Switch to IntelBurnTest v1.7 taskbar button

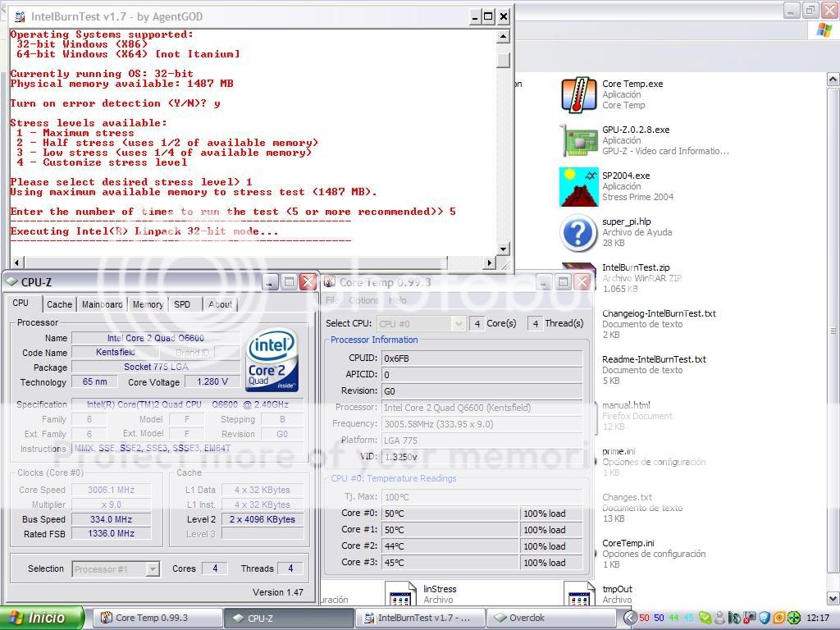419,619
